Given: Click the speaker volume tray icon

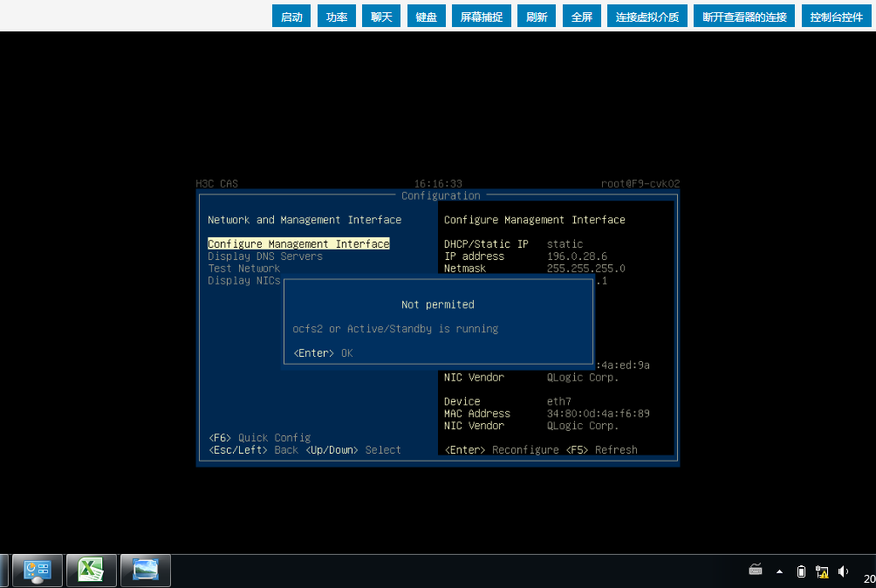Looking at the screenshot, I should [843, 571].
